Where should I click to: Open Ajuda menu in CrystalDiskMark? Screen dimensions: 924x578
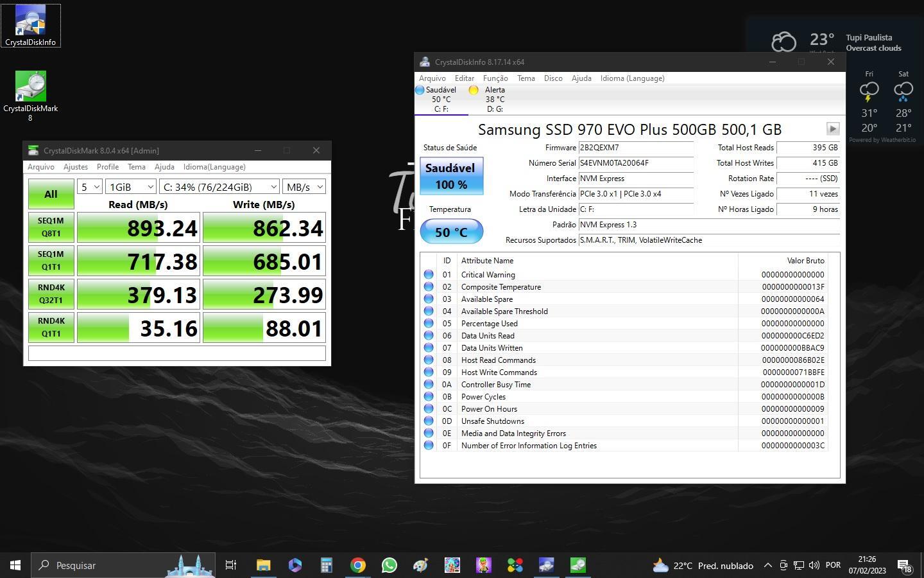(164, 167)
